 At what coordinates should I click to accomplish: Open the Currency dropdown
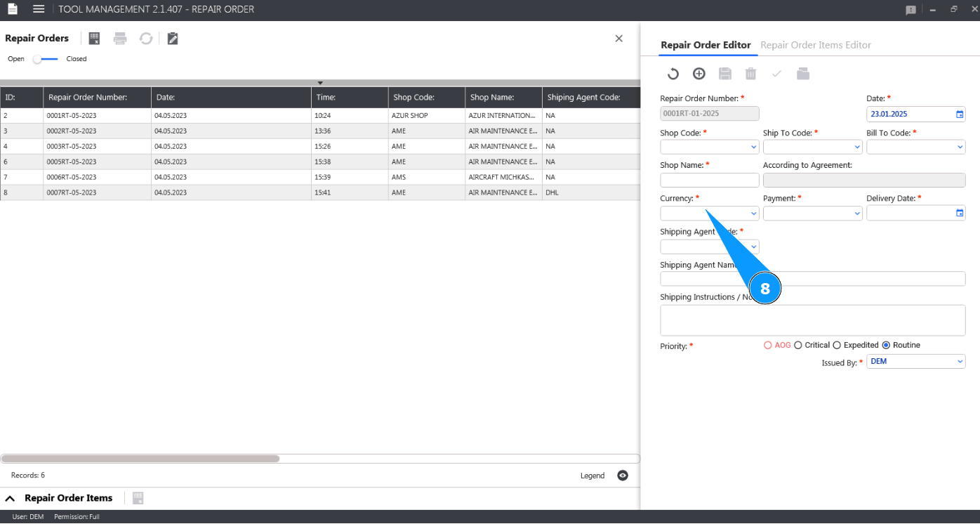(x=710, y=214)
